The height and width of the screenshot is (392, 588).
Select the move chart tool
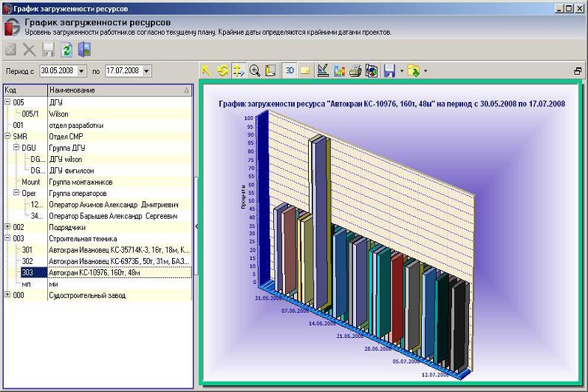pyautogui.click(x=239, y=70)
